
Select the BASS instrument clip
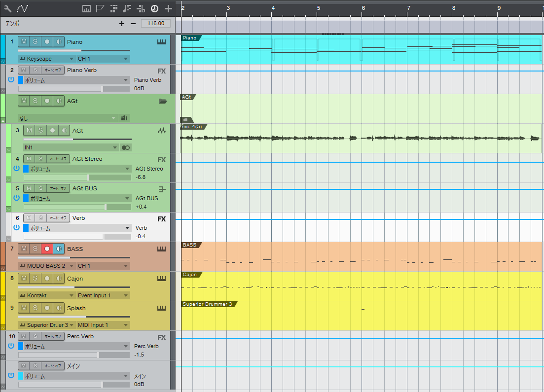361,257
